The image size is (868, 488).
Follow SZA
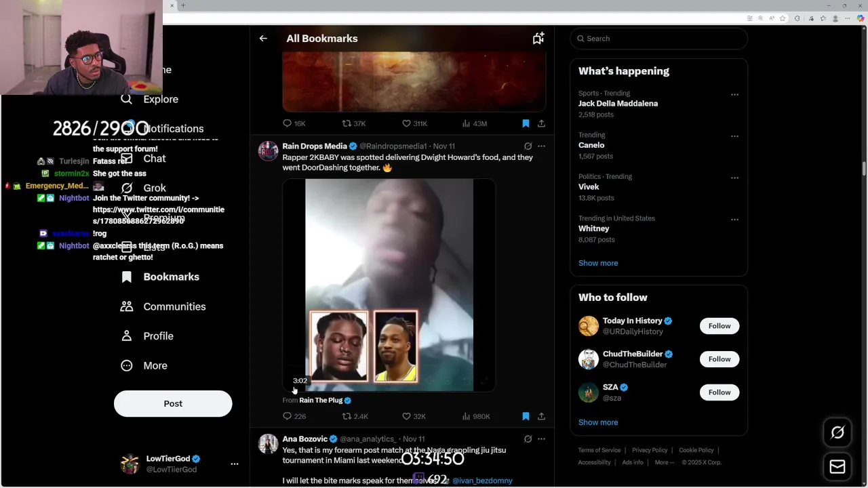719,392
